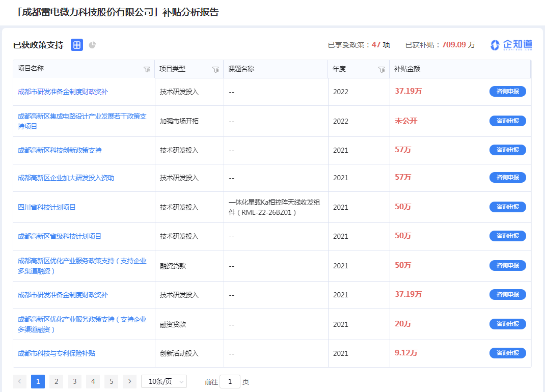
Task: Click the 已获补贴：709.09 万 summary
Action: click(x=440, y=45)
